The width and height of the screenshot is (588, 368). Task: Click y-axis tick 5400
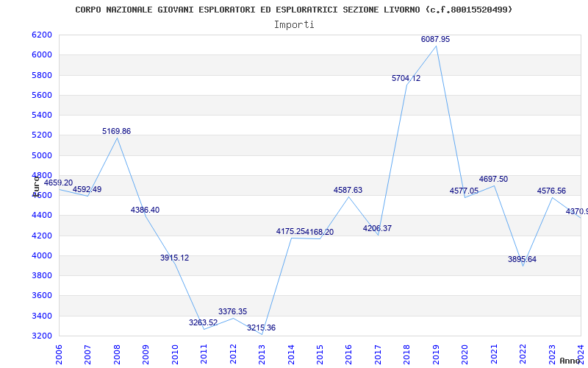tap(42, 115)
